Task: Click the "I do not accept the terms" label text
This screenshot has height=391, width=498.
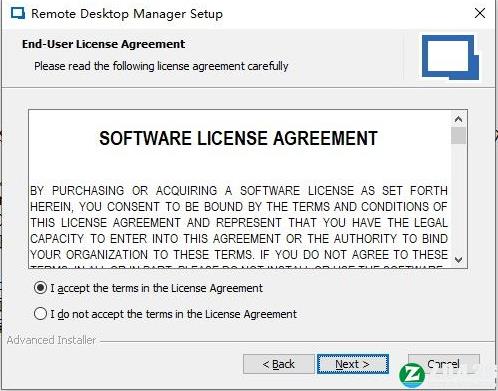Action: click(174, 314)
